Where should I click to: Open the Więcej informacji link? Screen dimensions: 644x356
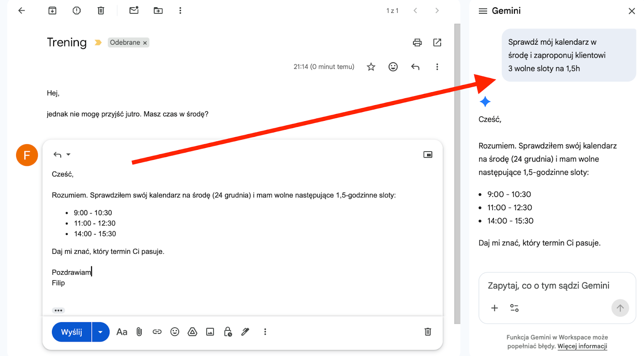point(582,346)
